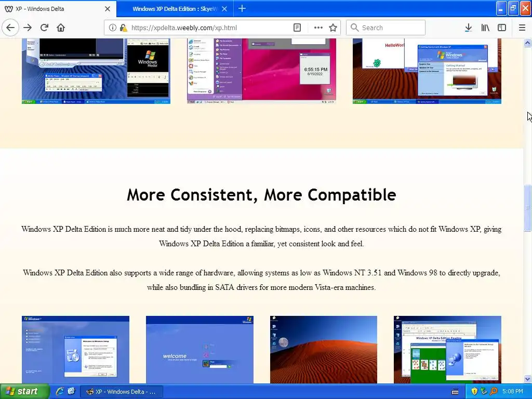This screenshot has width=532, height=399.
Task: Click the Search input box
Action: coord(386,28)
